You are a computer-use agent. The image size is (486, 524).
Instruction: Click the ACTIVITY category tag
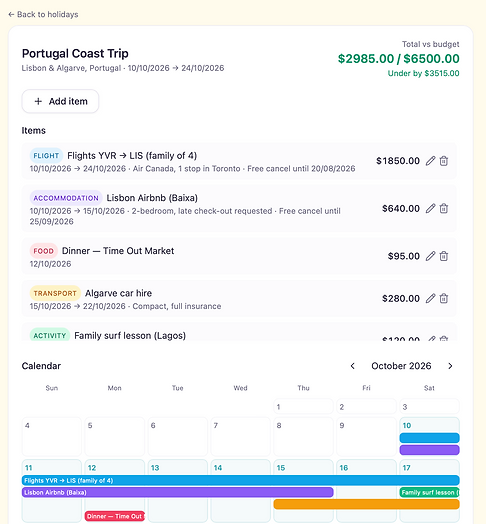tap(50, 335)
